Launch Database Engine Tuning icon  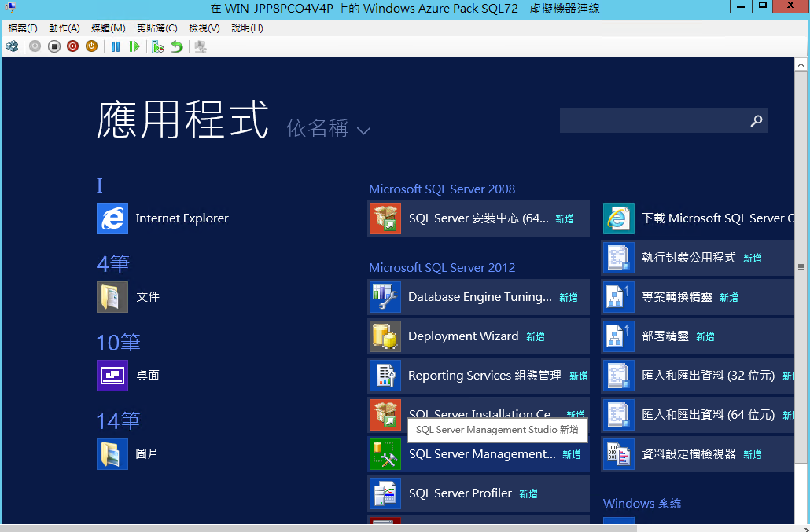tap(385, 297)
